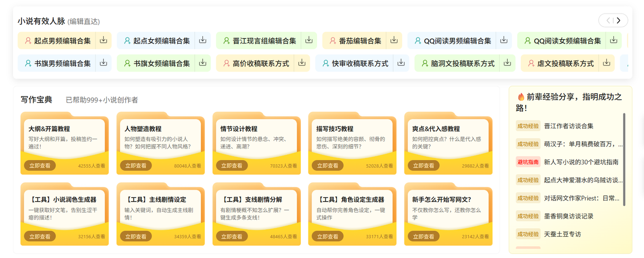The height and width of the screenshot is (258, 644).
Task: Open 起点大神爱潜水的乌贼访谈 article
Action: [584, 180]
